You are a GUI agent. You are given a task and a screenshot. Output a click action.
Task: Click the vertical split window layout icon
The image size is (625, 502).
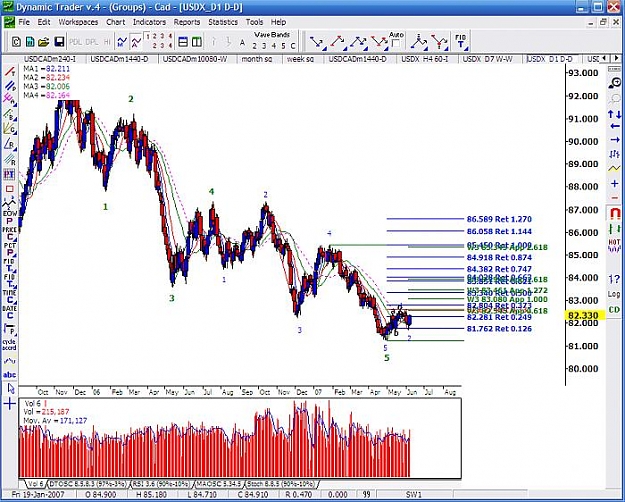(197, 42)
